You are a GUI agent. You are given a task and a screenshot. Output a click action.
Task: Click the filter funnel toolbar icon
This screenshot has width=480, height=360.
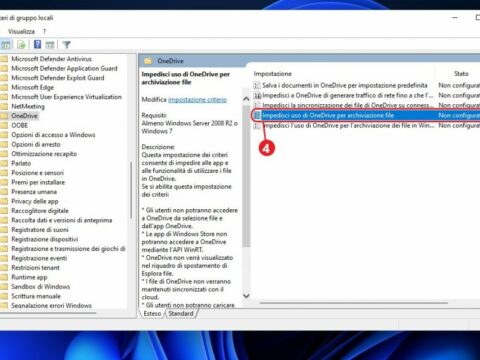point(66,44)
